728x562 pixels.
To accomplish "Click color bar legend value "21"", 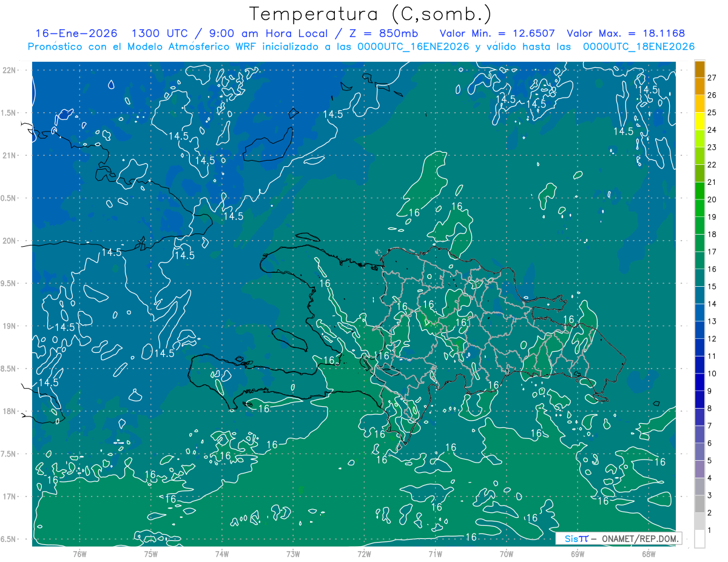I will [x=712, y=182].
